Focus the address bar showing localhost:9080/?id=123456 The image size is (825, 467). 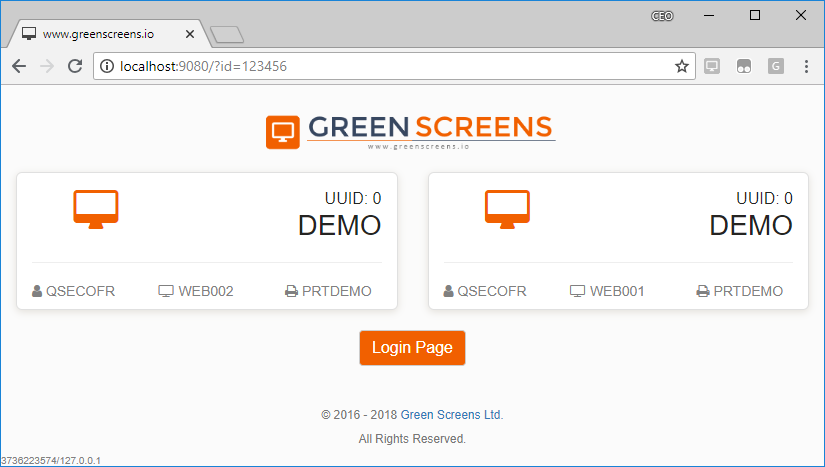click(x=395, y=66)
